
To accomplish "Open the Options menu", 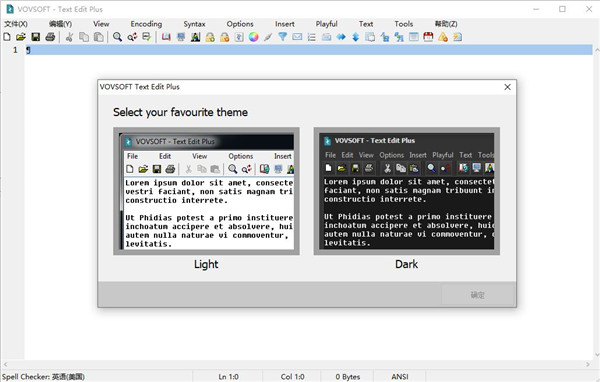I will pyautogui.click(x=240, y=24).
